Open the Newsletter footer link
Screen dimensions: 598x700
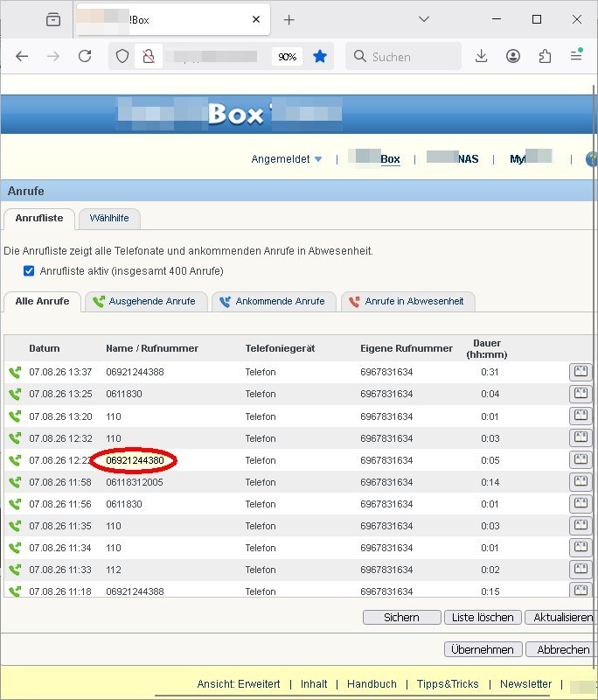pos(525,684)
